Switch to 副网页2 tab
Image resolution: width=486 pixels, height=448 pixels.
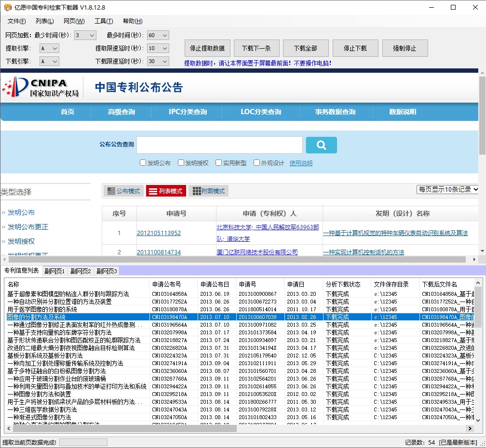(x=81, y=271)
